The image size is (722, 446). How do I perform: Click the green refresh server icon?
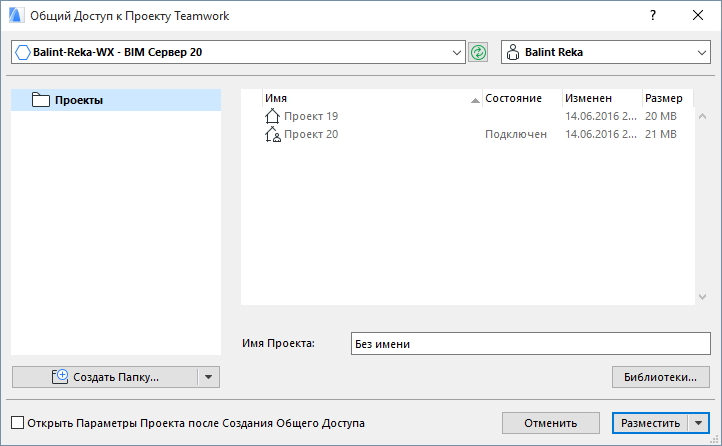coord(478,51)
